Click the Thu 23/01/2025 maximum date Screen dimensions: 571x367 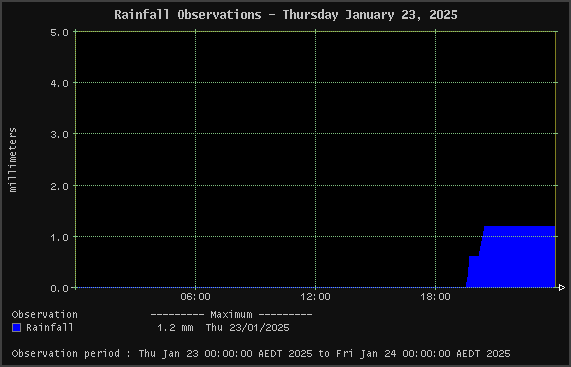coord(248,328)
